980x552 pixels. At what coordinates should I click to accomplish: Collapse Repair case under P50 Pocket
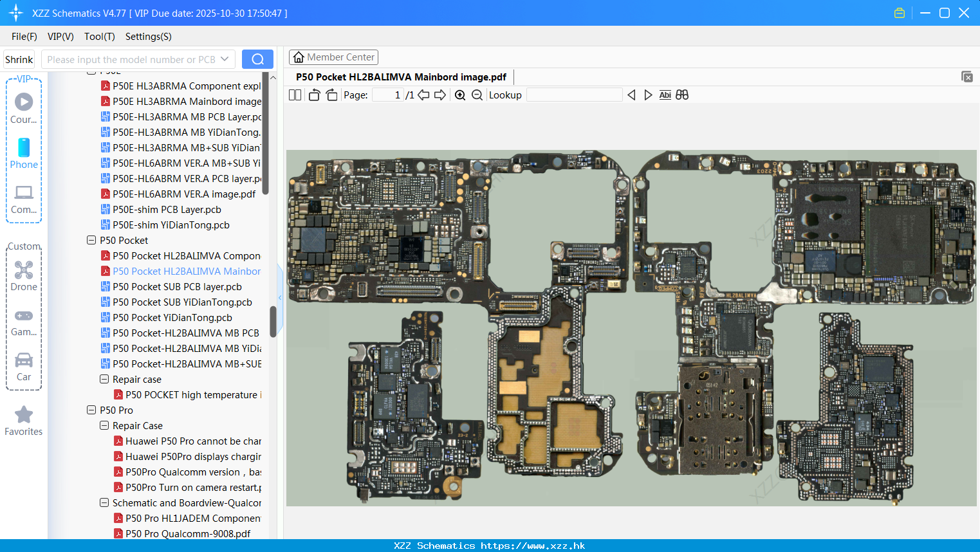click(104, 380)
